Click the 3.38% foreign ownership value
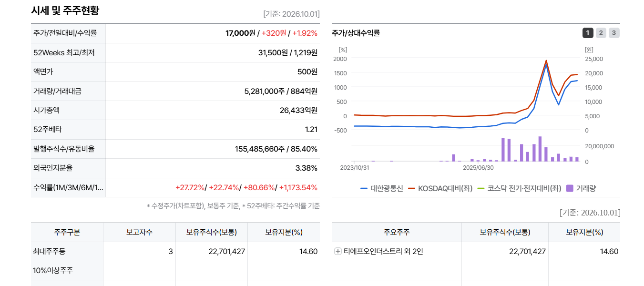The image size is (644, 286). tap(307, 168)
